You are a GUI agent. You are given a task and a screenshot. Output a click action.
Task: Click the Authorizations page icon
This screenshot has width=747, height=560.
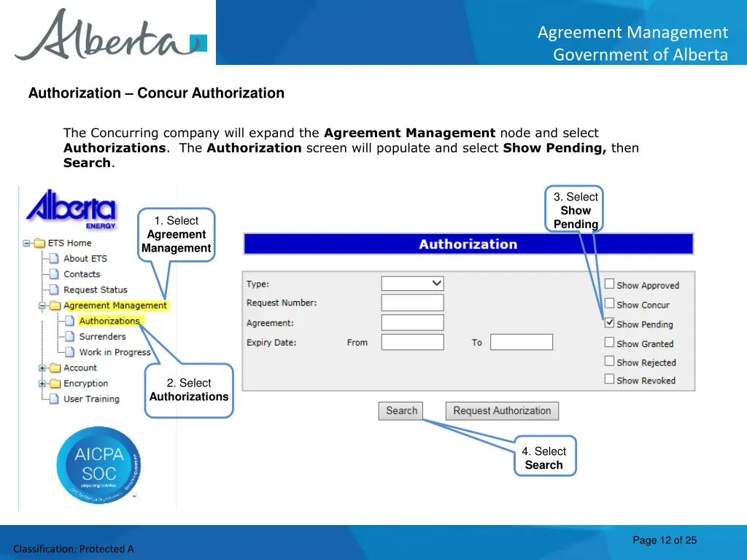[x=70, y=321]
